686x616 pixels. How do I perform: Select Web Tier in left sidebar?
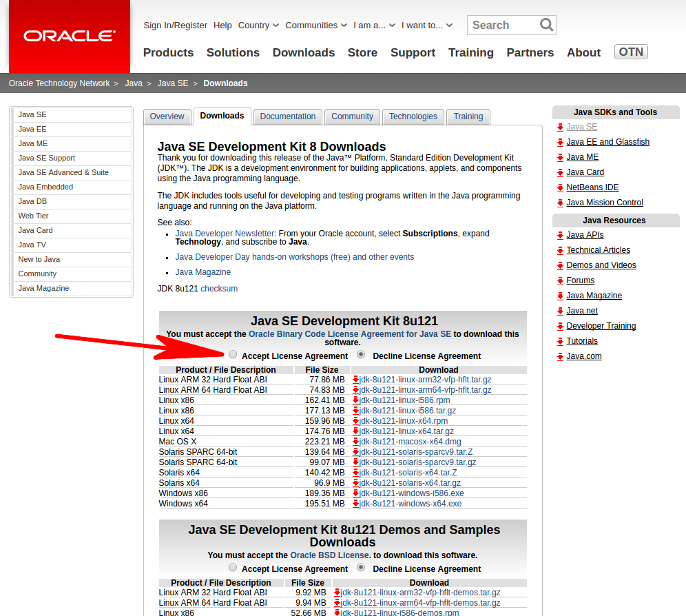(x=72, y=216)
